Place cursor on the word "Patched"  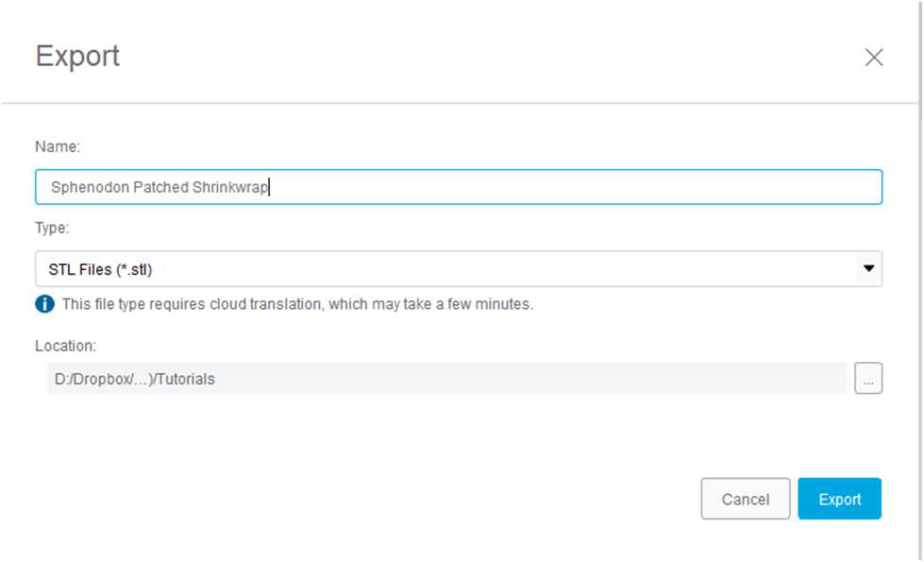pyautogui.click(x=160, y=187)
